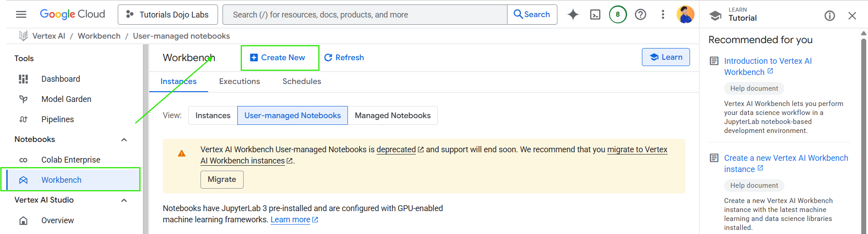Open the three-dot settings menu
This screenshot has height=234, width=868.
coord(663,14)
